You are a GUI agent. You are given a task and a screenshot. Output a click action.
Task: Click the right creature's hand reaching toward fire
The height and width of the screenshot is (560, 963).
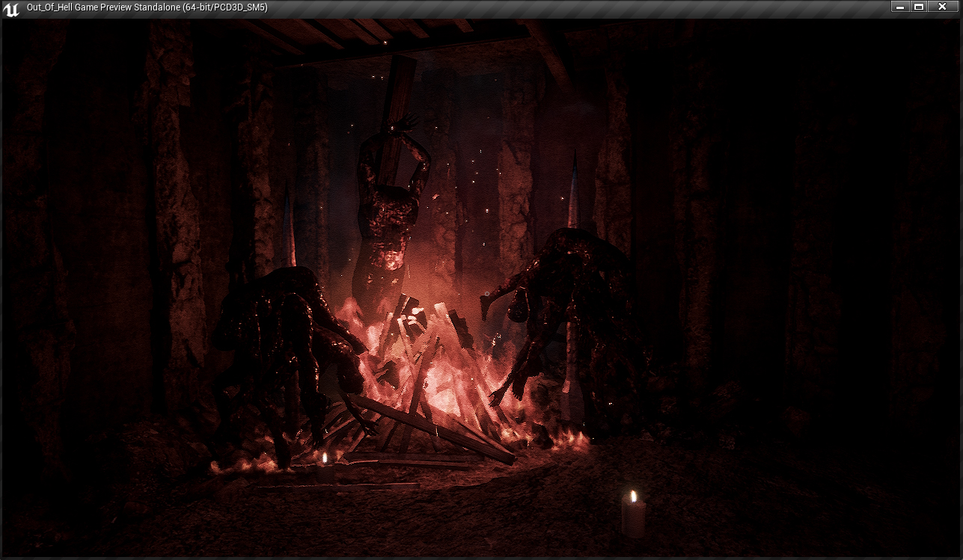click(x=500, y=394)
